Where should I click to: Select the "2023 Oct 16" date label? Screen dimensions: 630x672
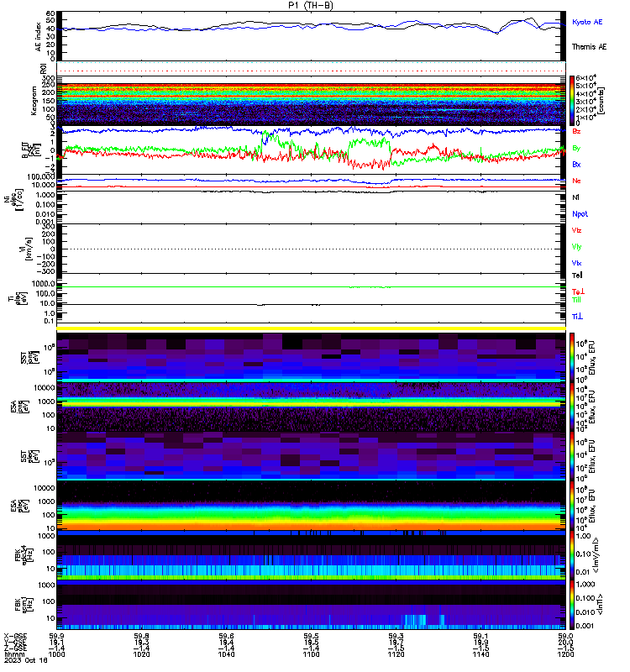tap(26, 660)
